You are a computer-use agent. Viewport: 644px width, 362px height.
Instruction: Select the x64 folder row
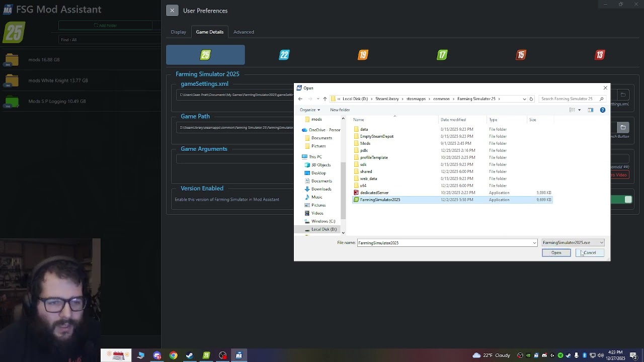click(452, 186)
